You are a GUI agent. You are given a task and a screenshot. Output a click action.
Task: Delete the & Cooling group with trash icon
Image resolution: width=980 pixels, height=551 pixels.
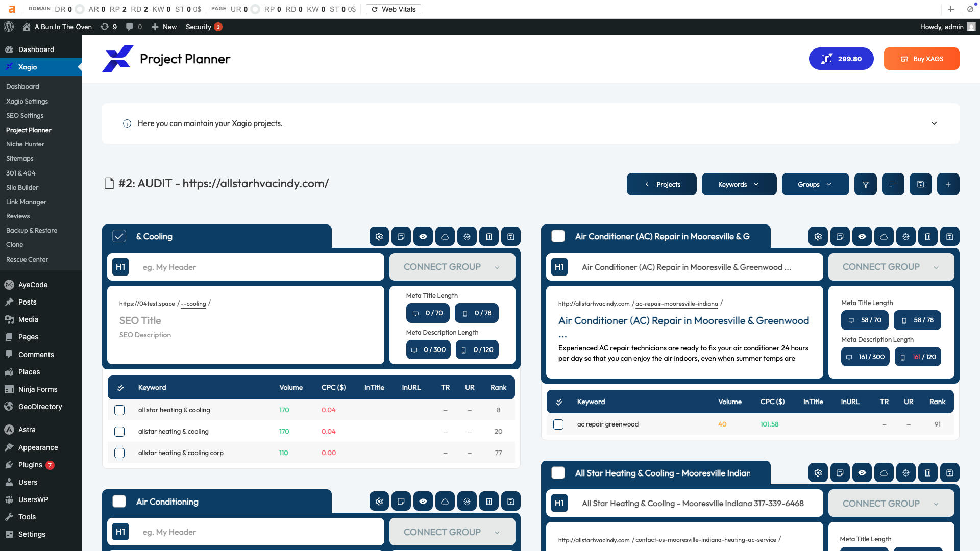pyautogui.click(x=488, y=237)
